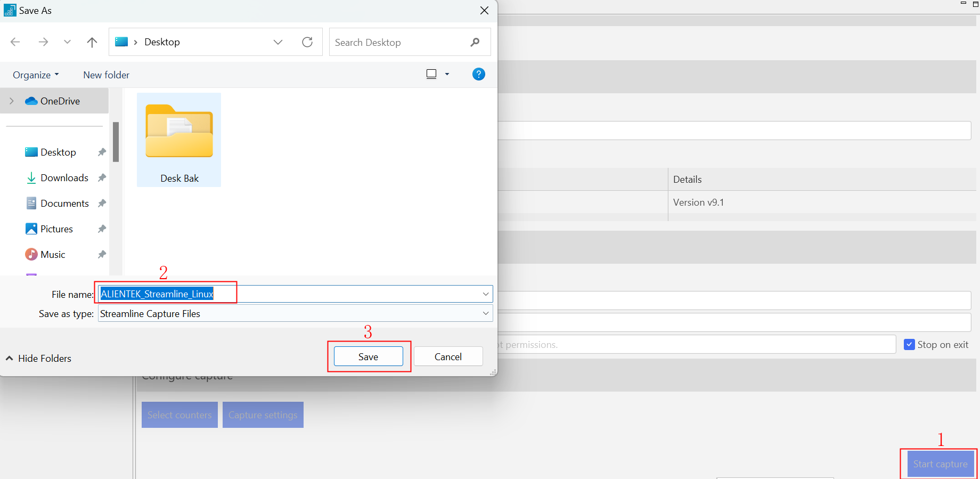This screenshot has height=479, width=980.
Task: Go up one folder level
Action: 92,42
